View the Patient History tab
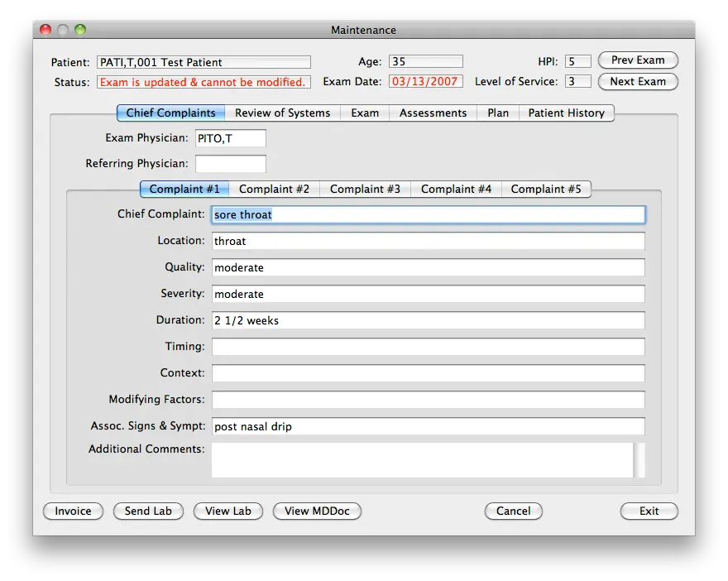 pyautogui.click(x=567, y=113)
